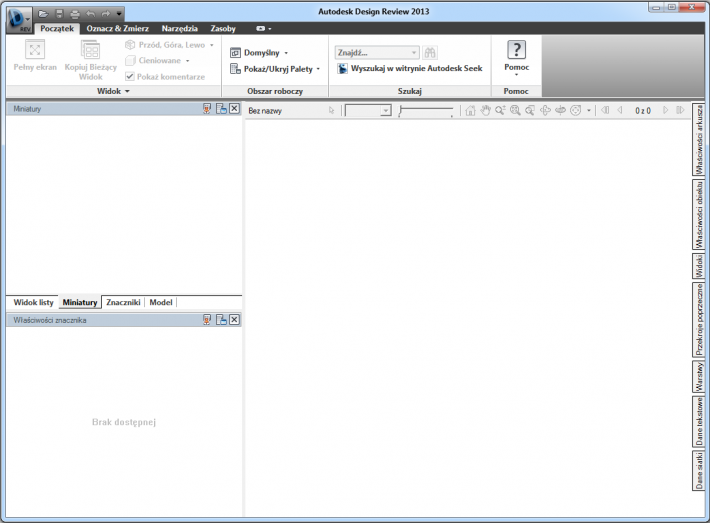This screenshot has width=710, height=523.
Task: Go to the next sheet arrow
Action: click(665, 110)
